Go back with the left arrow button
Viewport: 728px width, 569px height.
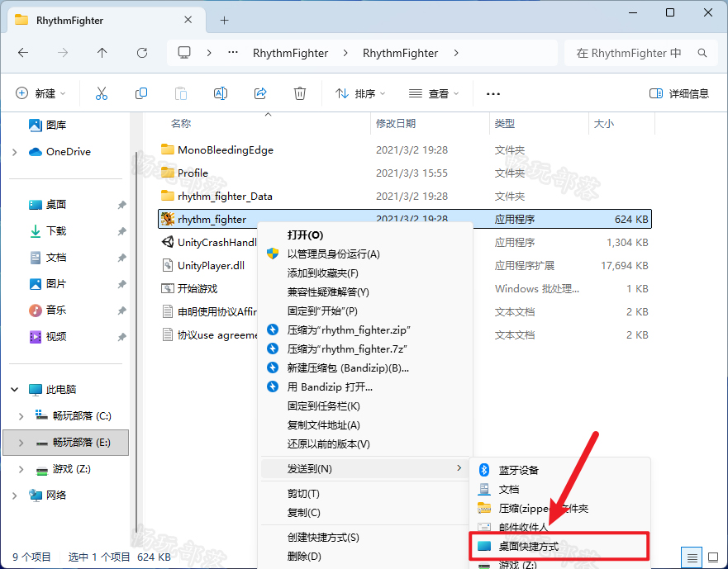click(x=23, y=53)
